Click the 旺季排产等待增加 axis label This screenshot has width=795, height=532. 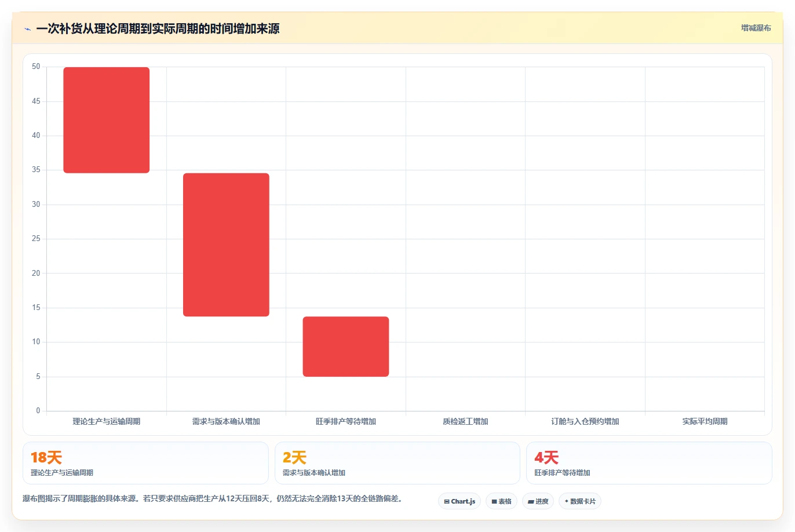point(346,422)
